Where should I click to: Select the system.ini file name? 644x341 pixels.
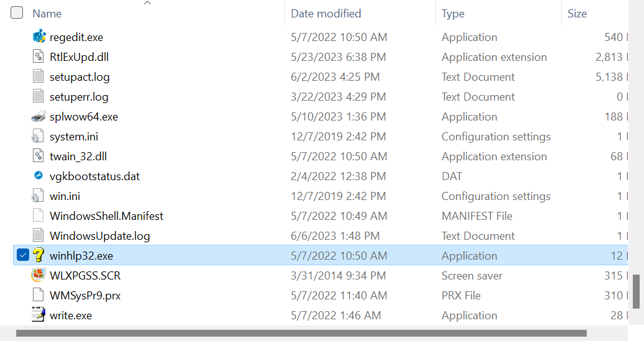74,137
